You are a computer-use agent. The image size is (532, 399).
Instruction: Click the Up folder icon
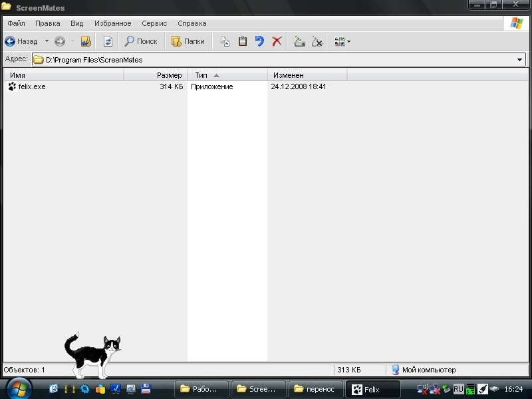coord(86,41)
